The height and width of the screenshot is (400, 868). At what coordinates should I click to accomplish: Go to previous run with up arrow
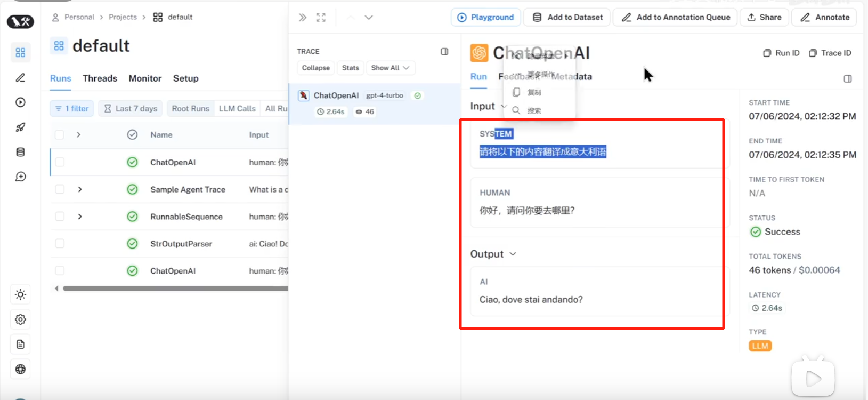tap(351, 17)
